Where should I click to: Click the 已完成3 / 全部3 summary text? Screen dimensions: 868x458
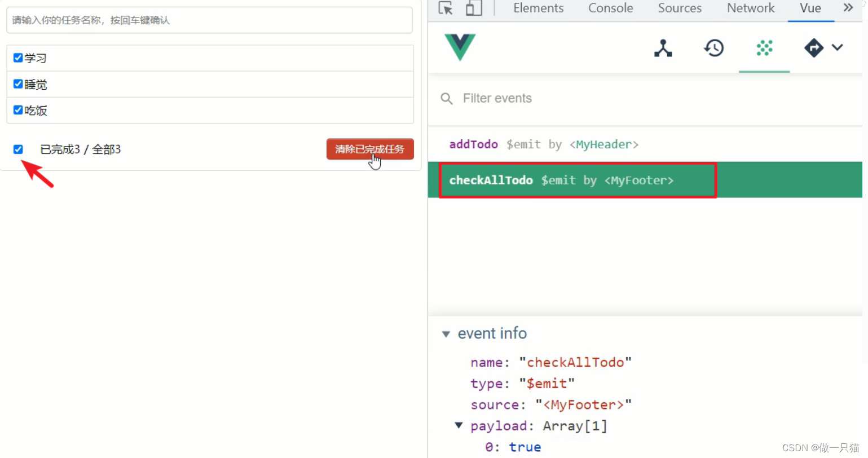tap(81, 149)
